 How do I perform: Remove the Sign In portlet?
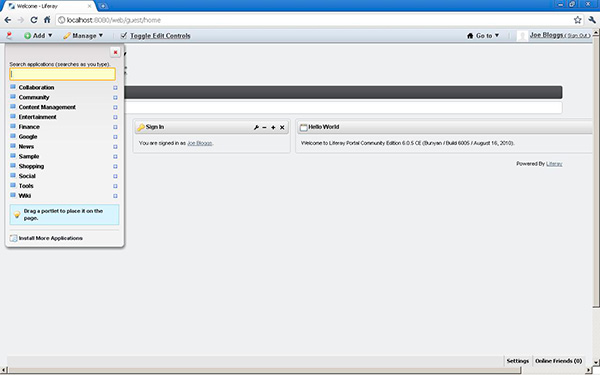coord(282,127)
